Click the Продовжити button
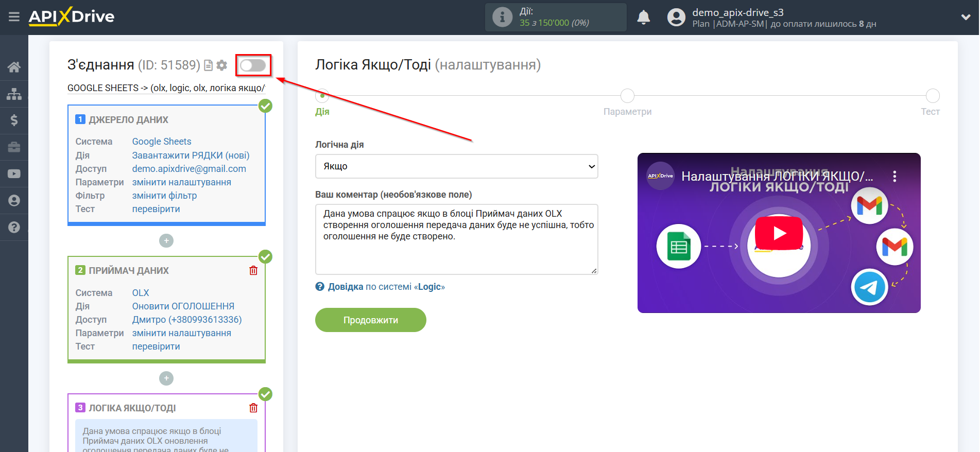 (371, 320)
